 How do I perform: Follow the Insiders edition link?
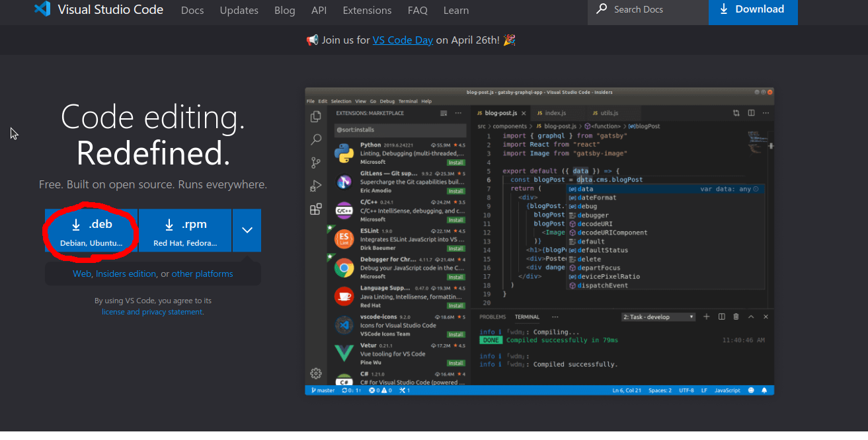(126, 274)
